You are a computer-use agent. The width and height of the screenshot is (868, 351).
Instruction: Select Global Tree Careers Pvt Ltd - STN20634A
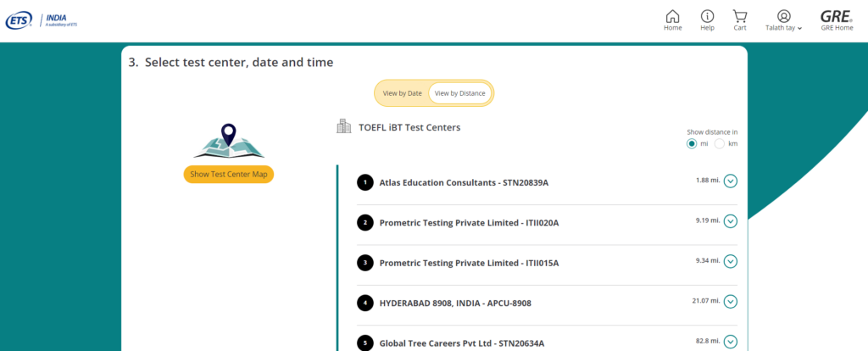[462, 344]
